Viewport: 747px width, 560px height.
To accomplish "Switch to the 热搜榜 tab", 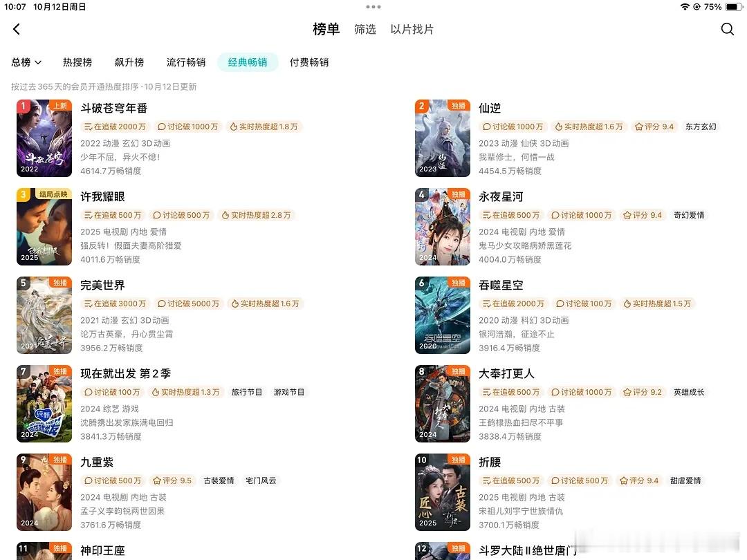I will pyautogui.click(x=77, y=62).
